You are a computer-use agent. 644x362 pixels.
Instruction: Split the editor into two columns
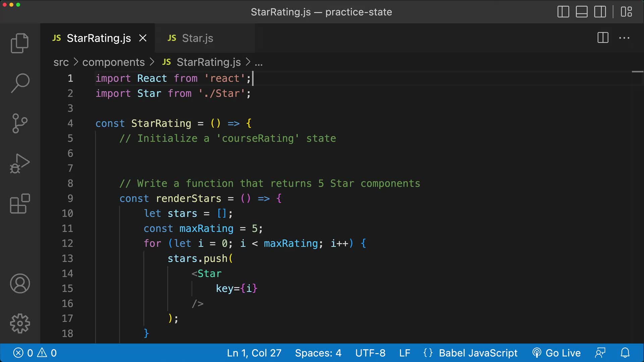click(603, 38)
